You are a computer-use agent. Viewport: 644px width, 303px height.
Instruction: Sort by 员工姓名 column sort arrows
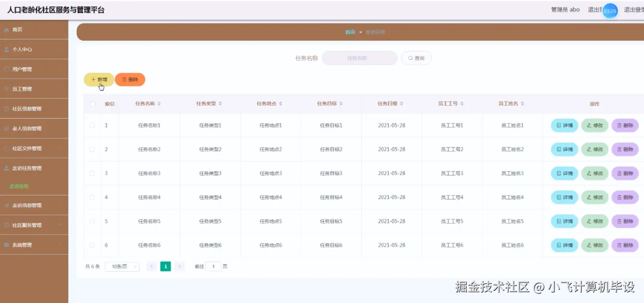(522, 104)
